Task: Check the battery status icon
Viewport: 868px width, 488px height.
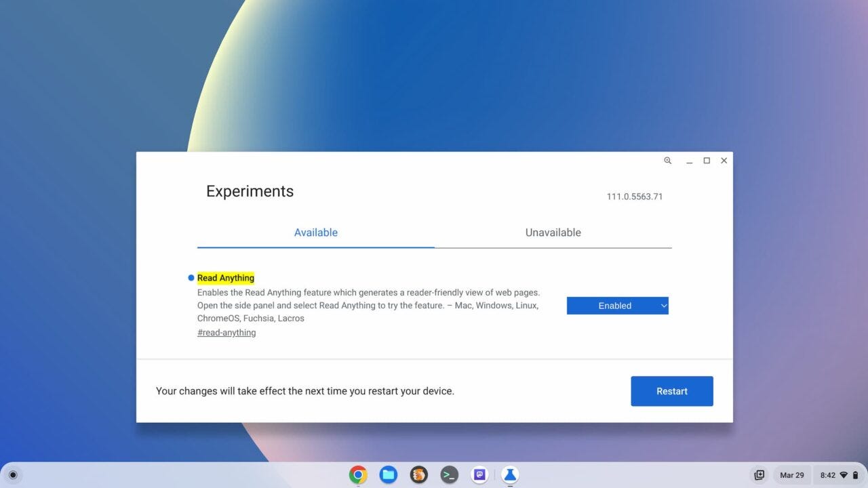Action: 855,475
